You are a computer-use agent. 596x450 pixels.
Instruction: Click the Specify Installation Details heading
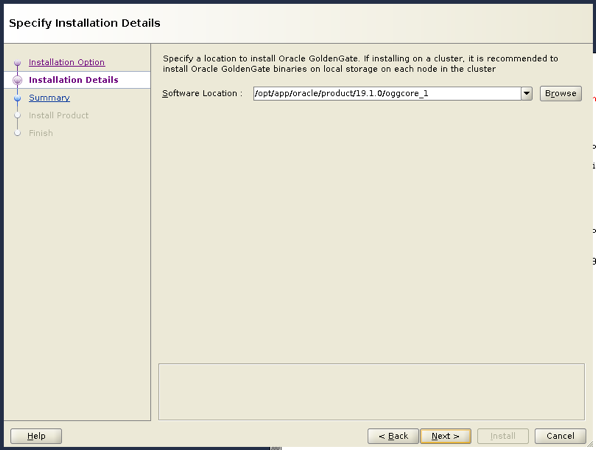(84, 23)
